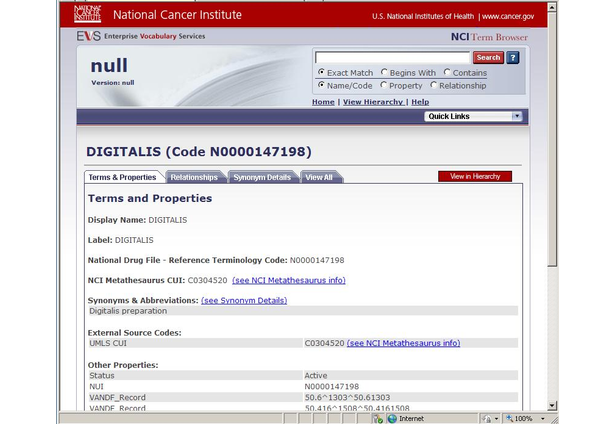
Task: Select the Relationship radio button
Action: [433, 85]
